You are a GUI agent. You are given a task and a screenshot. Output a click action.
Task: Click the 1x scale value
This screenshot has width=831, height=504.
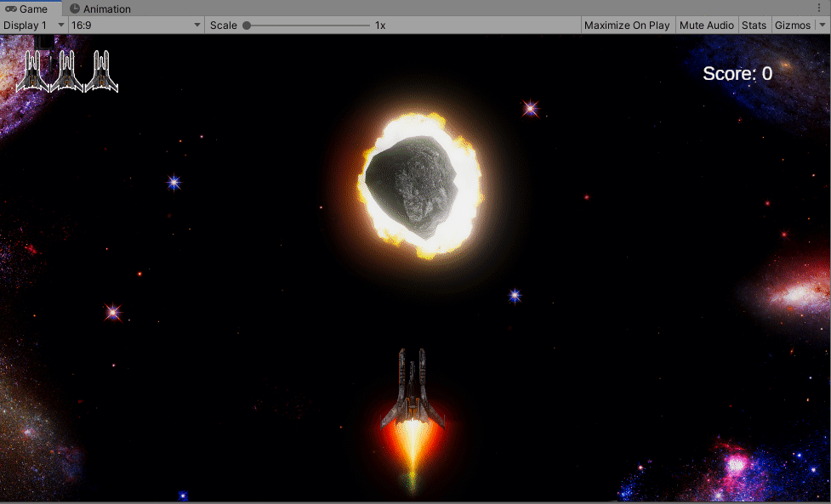380,25
